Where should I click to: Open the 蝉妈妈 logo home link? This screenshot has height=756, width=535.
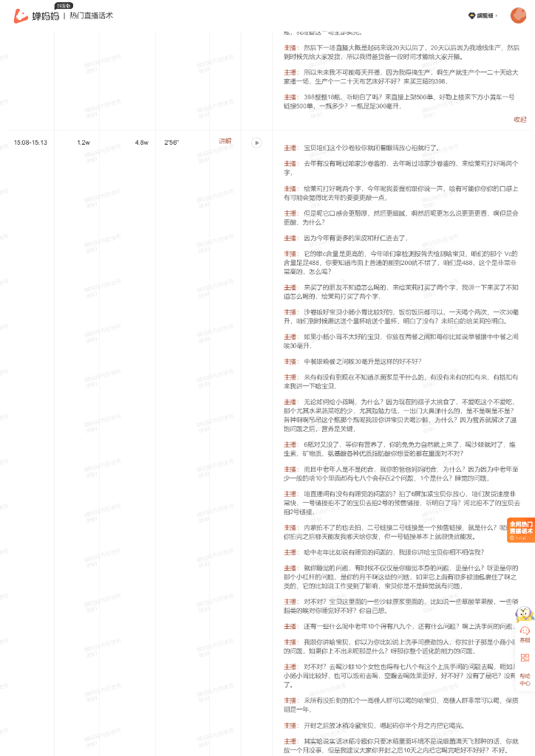[36, 16]
